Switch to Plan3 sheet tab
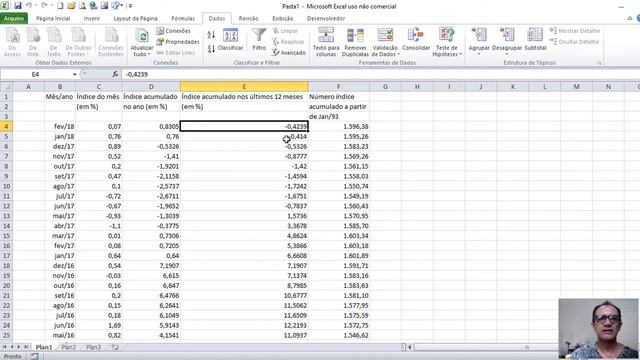Image resolution: width=640 pixels, height=360 pixels. (x=93, y=347)
